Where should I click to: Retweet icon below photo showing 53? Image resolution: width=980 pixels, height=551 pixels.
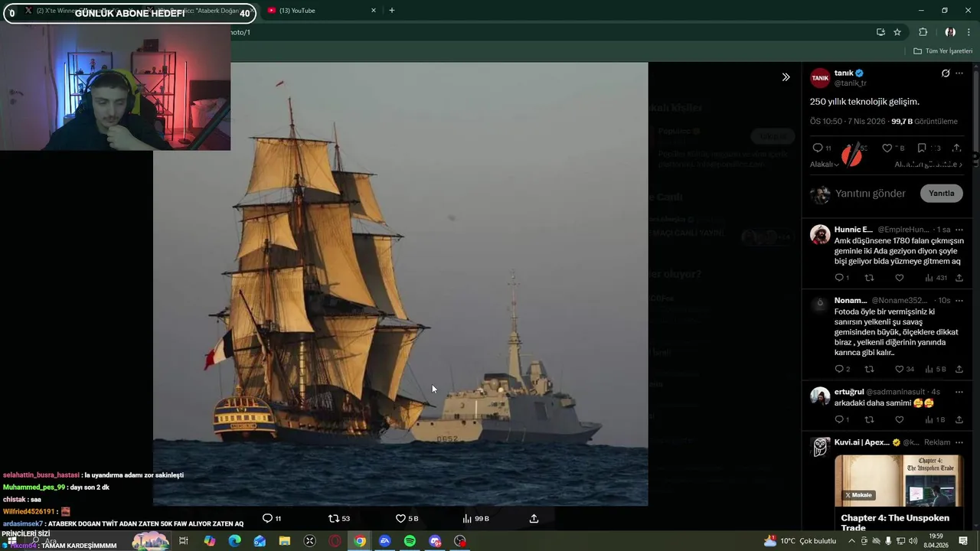(333, 518)
